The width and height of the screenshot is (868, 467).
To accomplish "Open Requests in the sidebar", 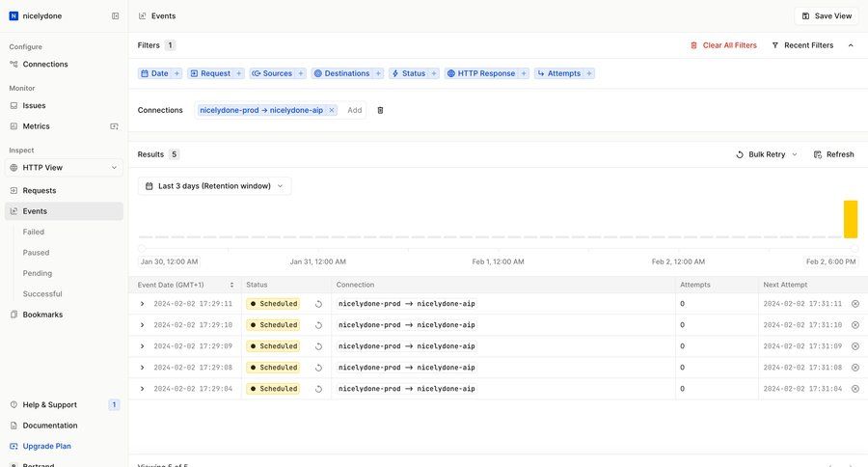I will (40, 191).
